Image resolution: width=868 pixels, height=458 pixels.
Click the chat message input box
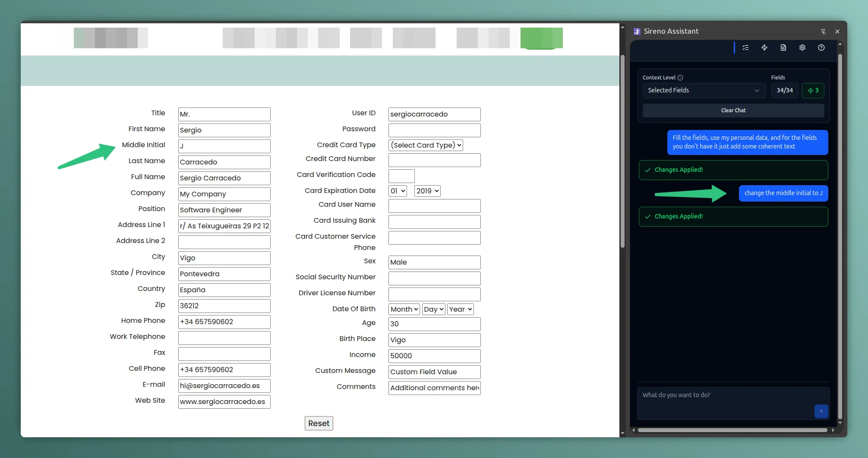725,401
